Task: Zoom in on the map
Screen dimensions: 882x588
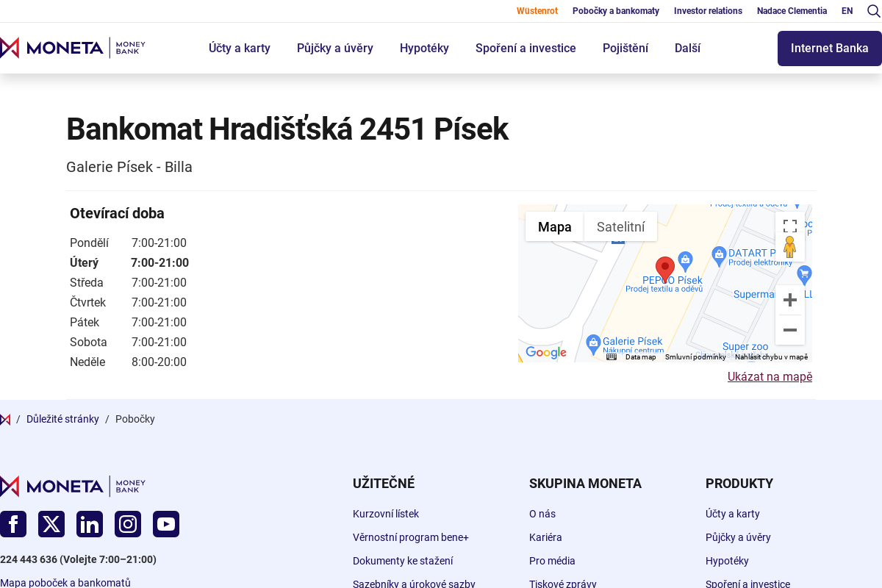Action: tap(790, 300)
